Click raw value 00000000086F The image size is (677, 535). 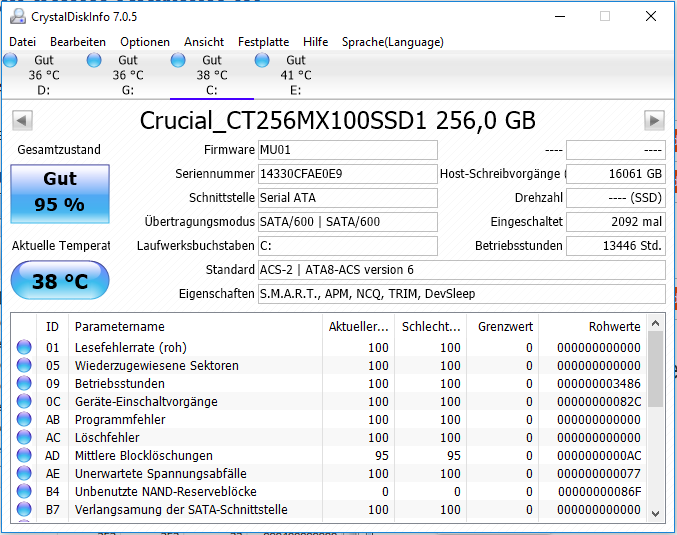[599, 492]
